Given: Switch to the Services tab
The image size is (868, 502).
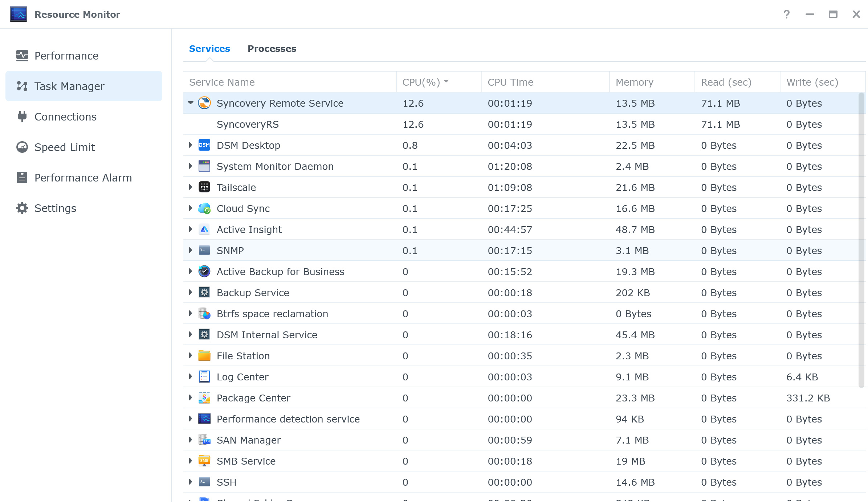Looking at the screenshot, I should (x=209, y=49).
